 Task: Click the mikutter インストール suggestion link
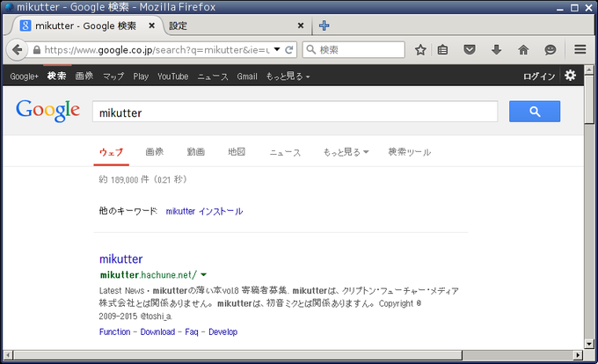[x=204, y=211]
